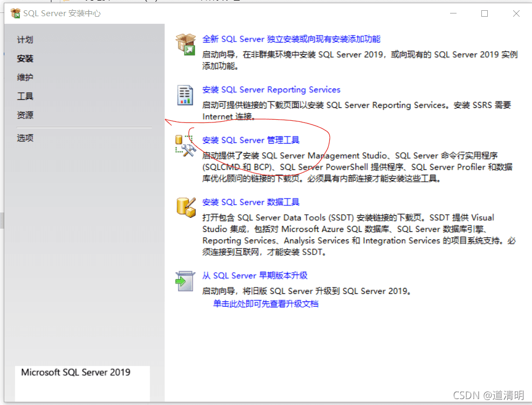Open 单击此处即可先查看升级文档 link
Viewport: 532px width, 405px height.
coord(266,304)
